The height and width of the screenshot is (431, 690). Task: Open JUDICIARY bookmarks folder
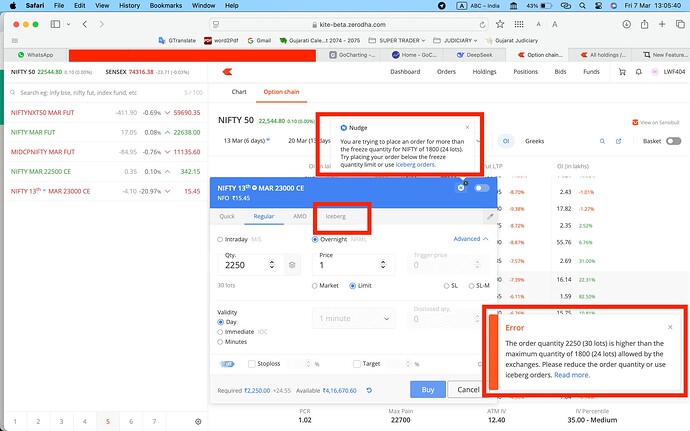(x=455, y=41)
